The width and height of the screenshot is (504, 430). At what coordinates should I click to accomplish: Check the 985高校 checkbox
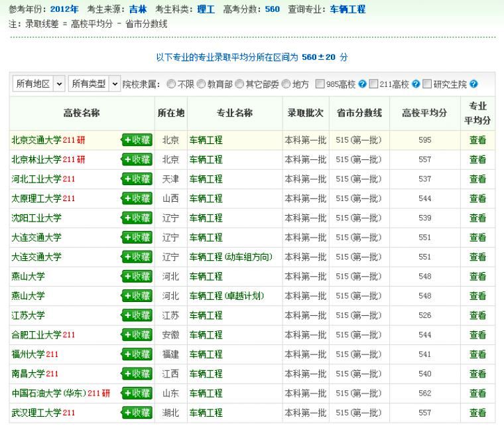pos(320,84)
